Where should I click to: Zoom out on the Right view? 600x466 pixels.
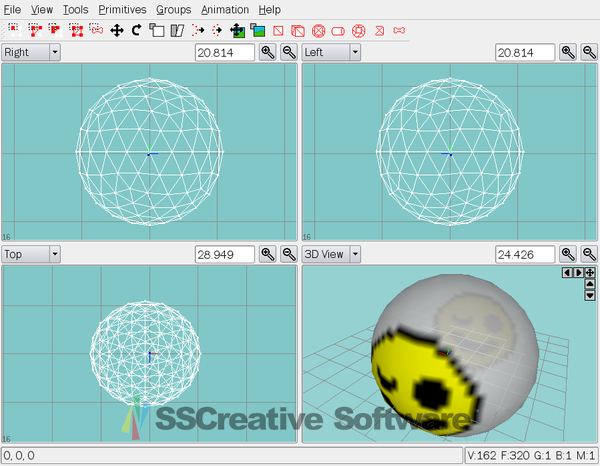click(x=289, y=52)
